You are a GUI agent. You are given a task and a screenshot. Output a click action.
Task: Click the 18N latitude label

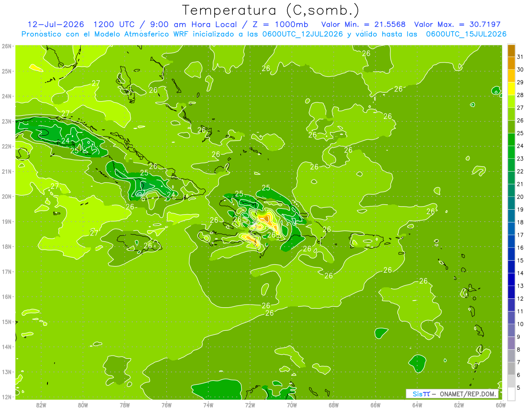coord(7,247)
